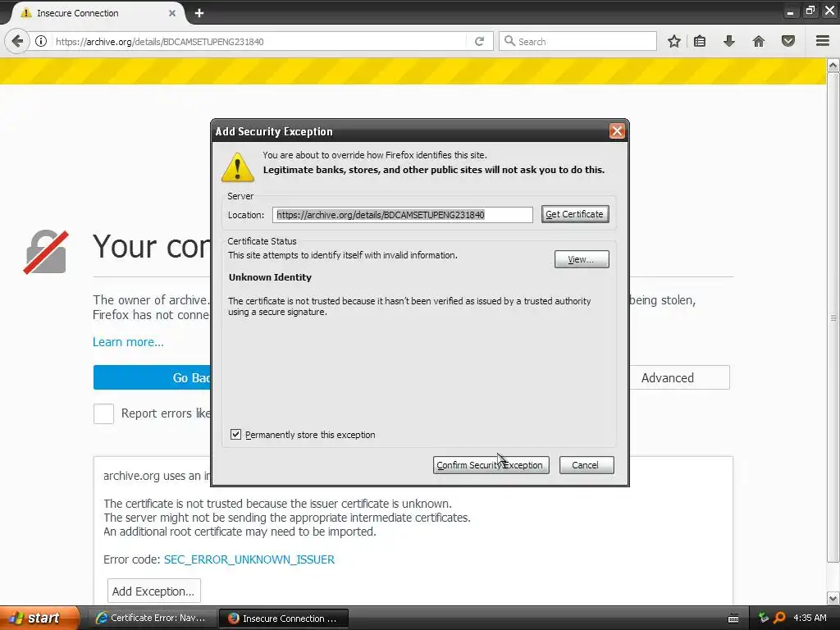The height and width of the screenshot is (630, 840).
Task: Click the page vertical scrollbar thumb
Action: tap(833, 317)
